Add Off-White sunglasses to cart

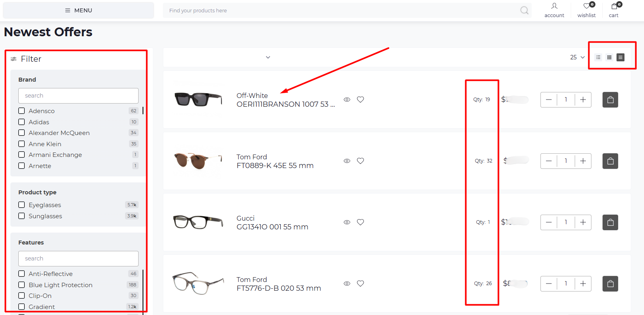610,100
